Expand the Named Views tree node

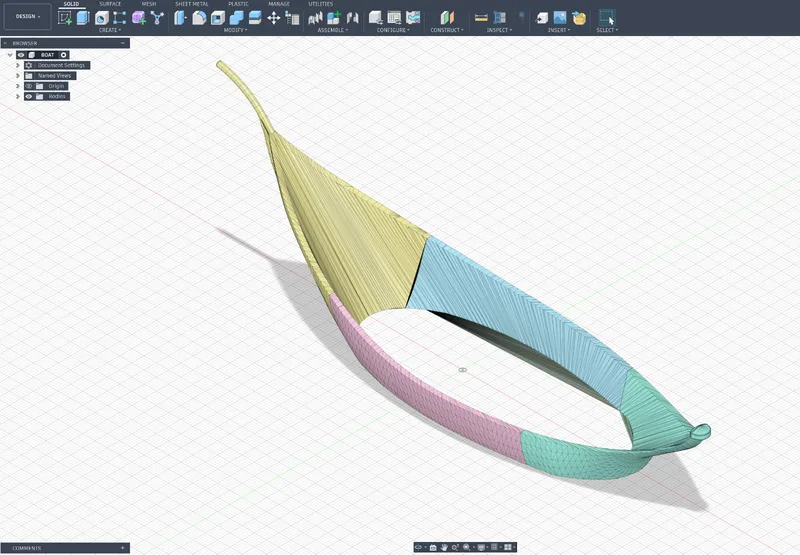pos(18,76)
